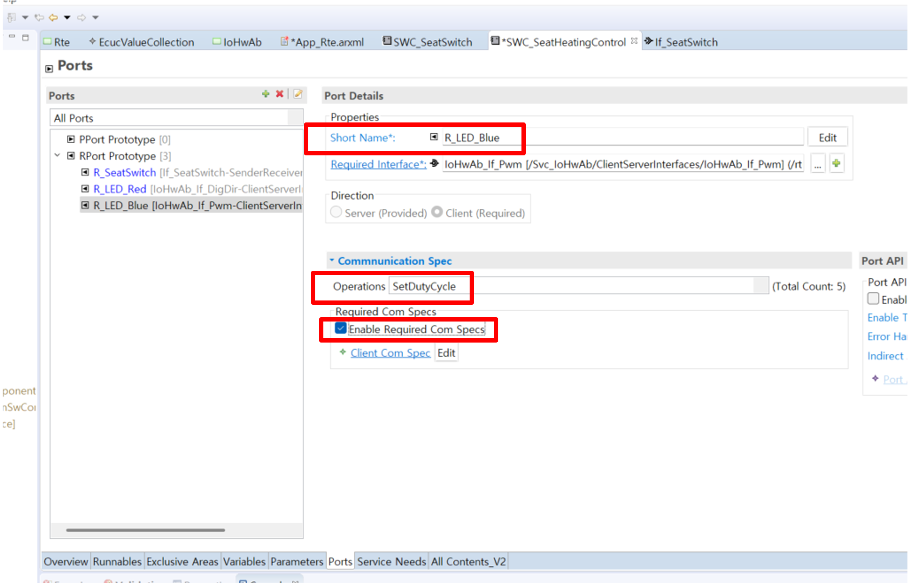Switch to the Runnables tab
This screenshot has height=588, width=915.
tap(117, 562)
